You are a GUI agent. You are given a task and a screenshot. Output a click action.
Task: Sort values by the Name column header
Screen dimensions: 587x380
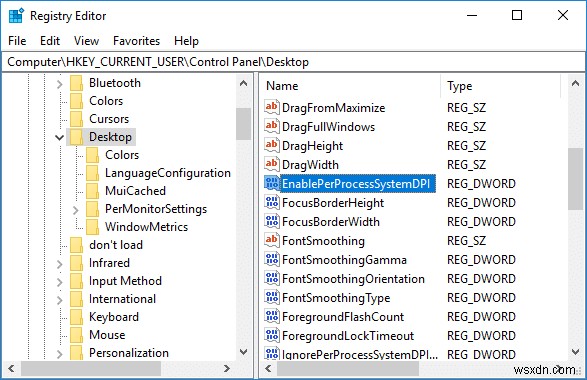tap(351, 86)
